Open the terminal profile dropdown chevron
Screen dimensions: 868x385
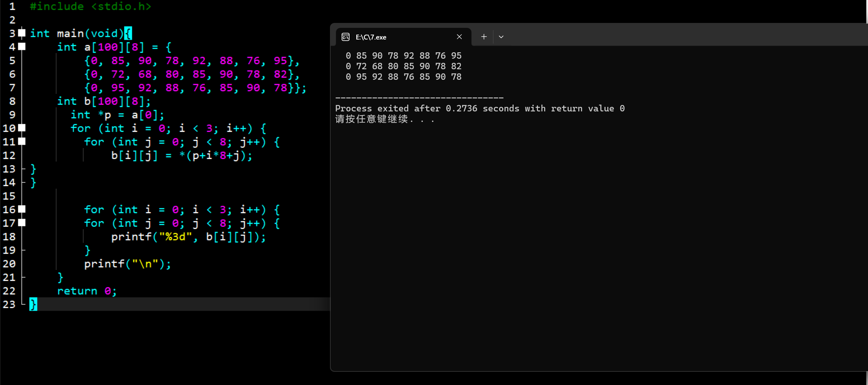coord(501,37)
